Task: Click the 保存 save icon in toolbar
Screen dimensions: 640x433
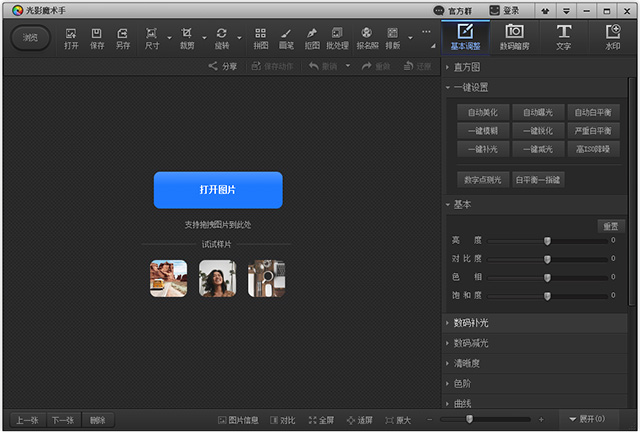Action: pos(97,38)
